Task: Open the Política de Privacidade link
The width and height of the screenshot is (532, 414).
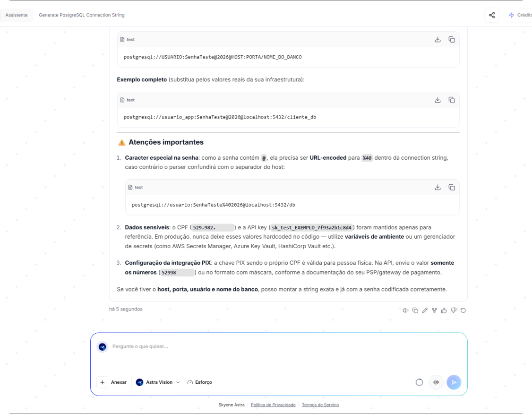Action: pos(273,405)
